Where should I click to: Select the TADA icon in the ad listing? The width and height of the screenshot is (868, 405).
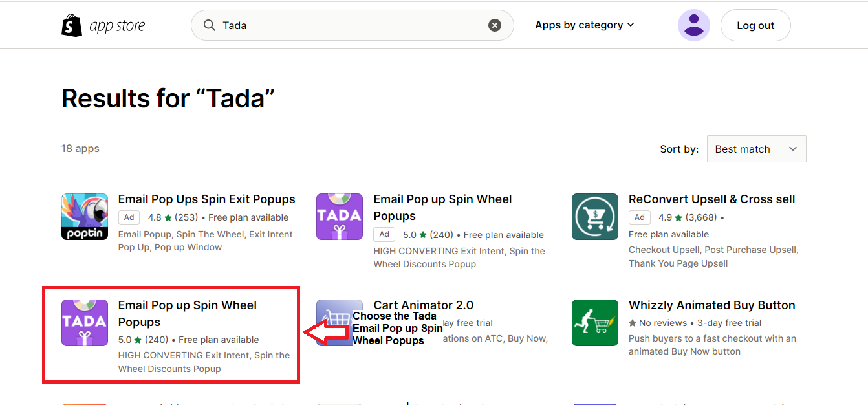point(340,217)
